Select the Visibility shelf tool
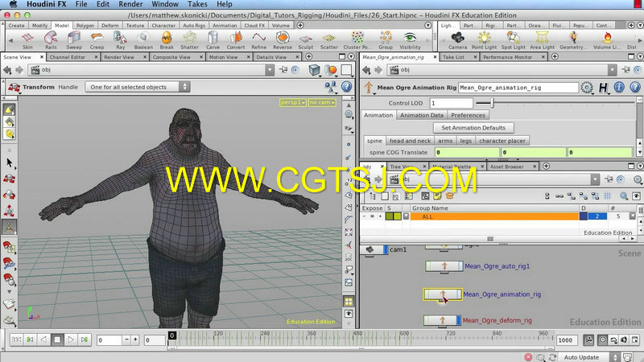644x362 pixels. click(410, 41)
